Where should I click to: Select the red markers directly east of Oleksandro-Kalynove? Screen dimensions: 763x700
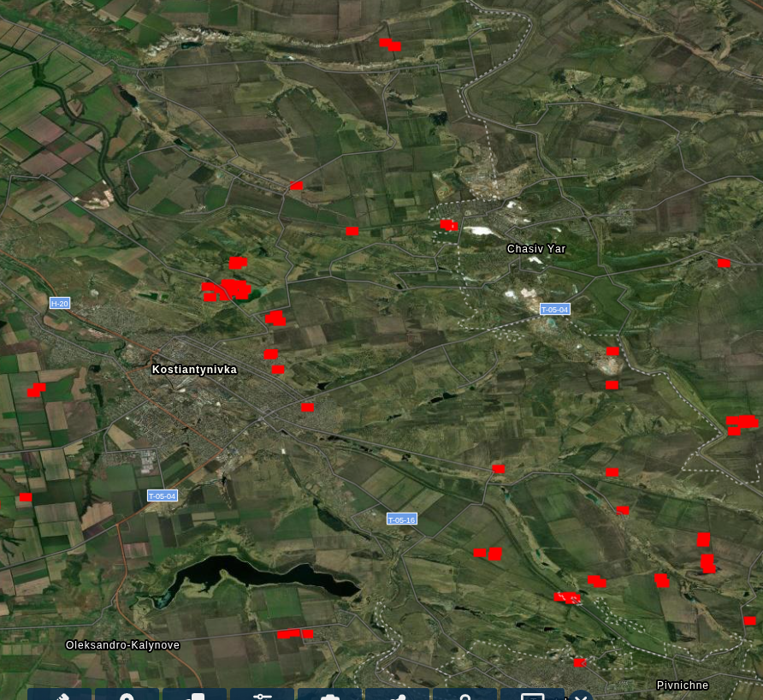tap(295, 634)
